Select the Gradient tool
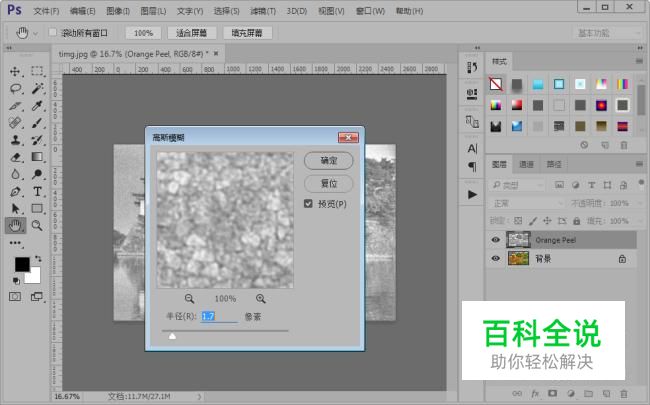650x405 pixels. pyautogui.click(x=37, y=157)
